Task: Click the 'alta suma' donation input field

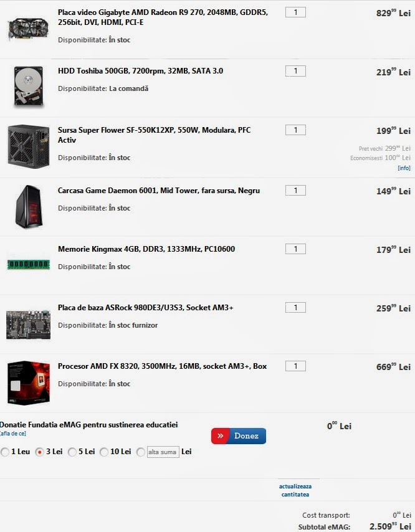Action: coord(163,452)
